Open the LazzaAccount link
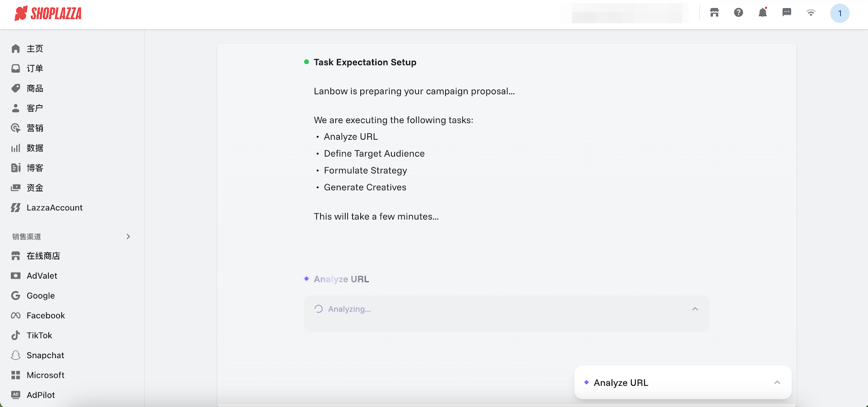 (x=54, y=208)
